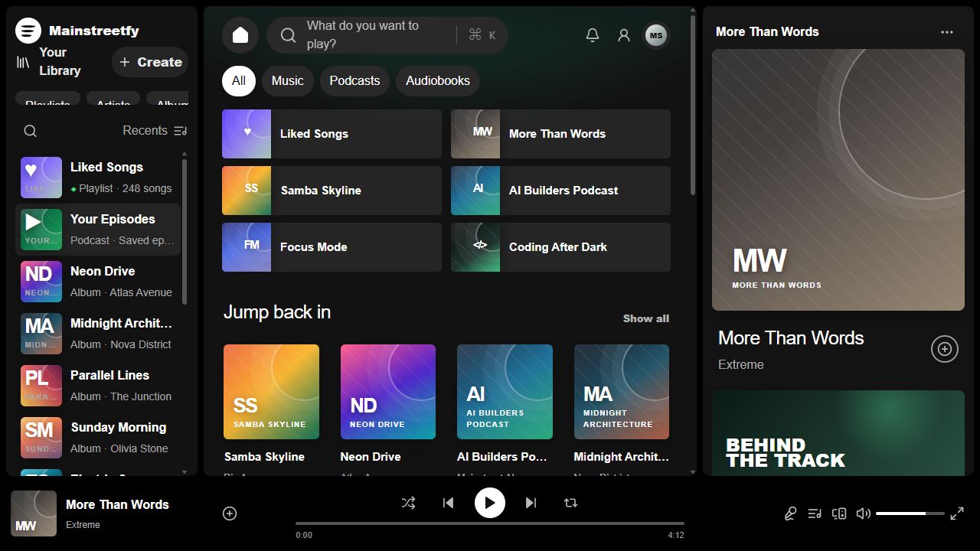Screen dimensions: 980x551
Task: Switch to the Podcasts filter
Action: pyautogui.click(x=354, y=80)
